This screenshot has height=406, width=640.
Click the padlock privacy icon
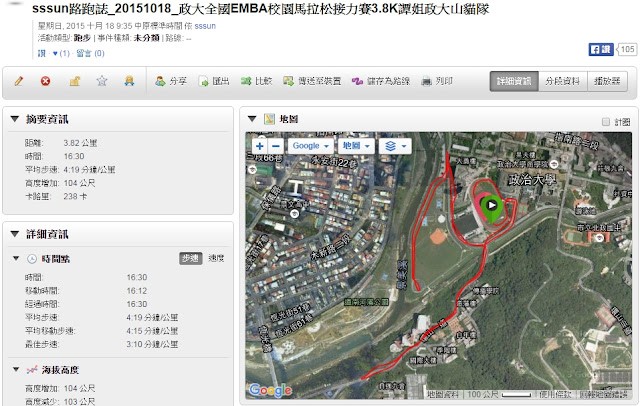click(x=74, y=81)
